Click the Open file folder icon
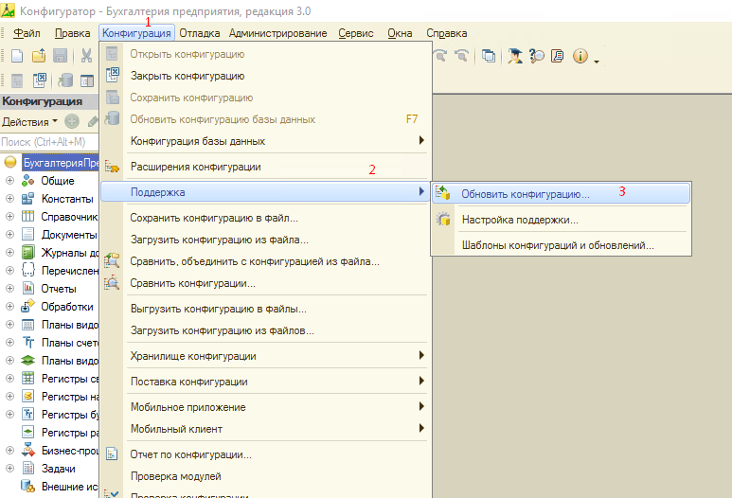The image size is (733, 499). pos(39,56)
